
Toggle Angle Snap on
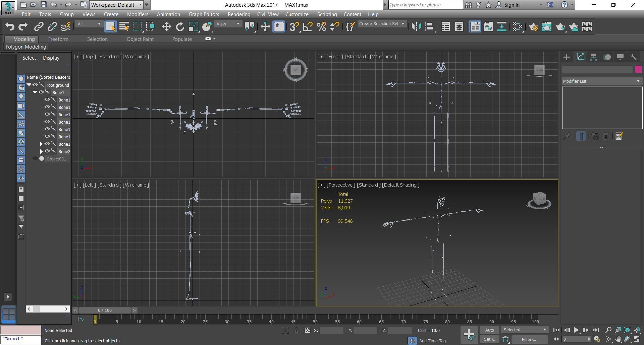click(x=308, y=27)
